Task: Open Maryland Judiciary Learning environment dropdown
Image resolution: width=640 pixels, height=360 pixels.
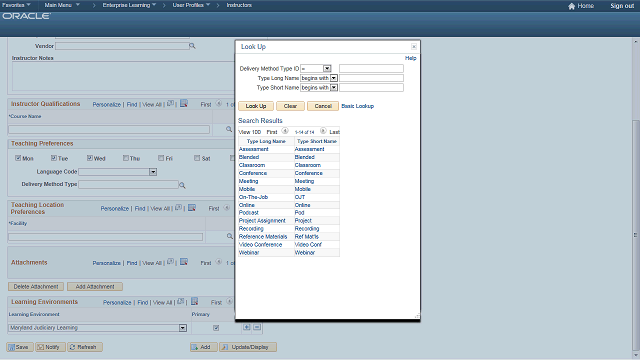Action: pyautogui.click(x=183, y=328)
